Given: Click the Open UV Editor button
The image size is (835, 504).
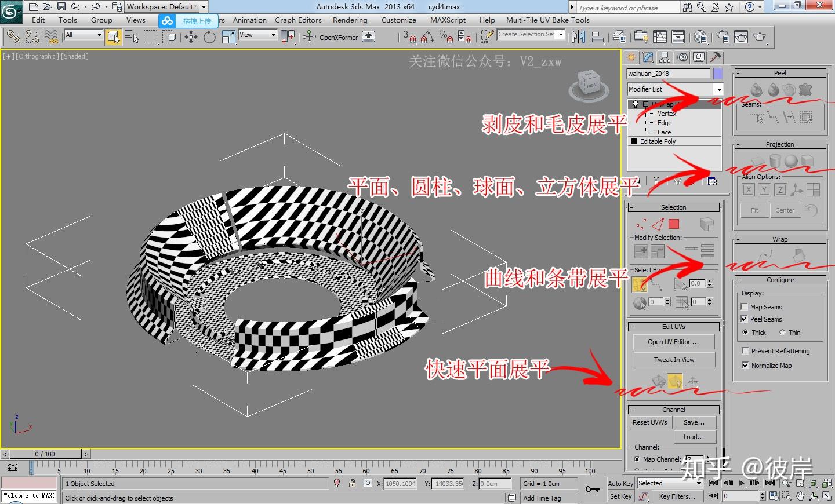Looking at the screenshot, I should [x=674, y=342].
